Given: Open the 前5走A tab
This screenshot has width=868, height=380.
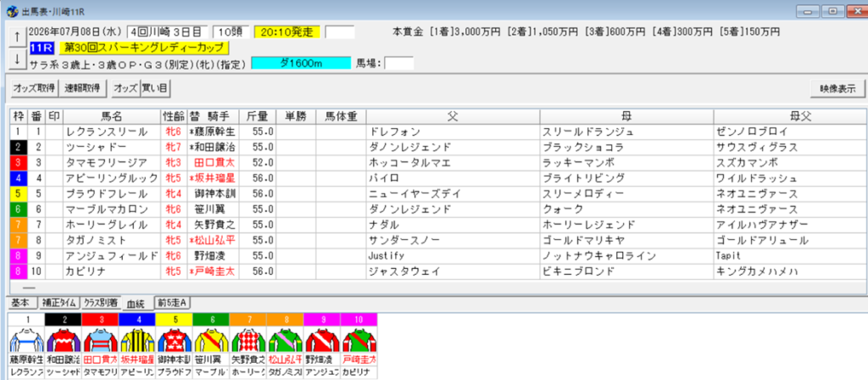Looking at the screenshot, I should 173,303.
